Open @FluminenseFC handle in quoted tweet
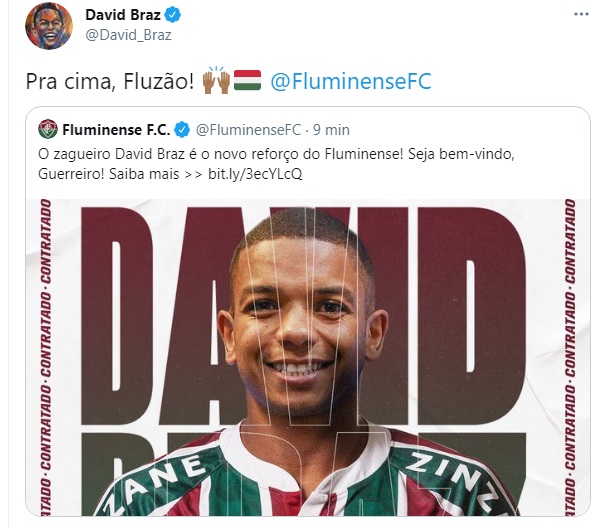 (248, 130)
